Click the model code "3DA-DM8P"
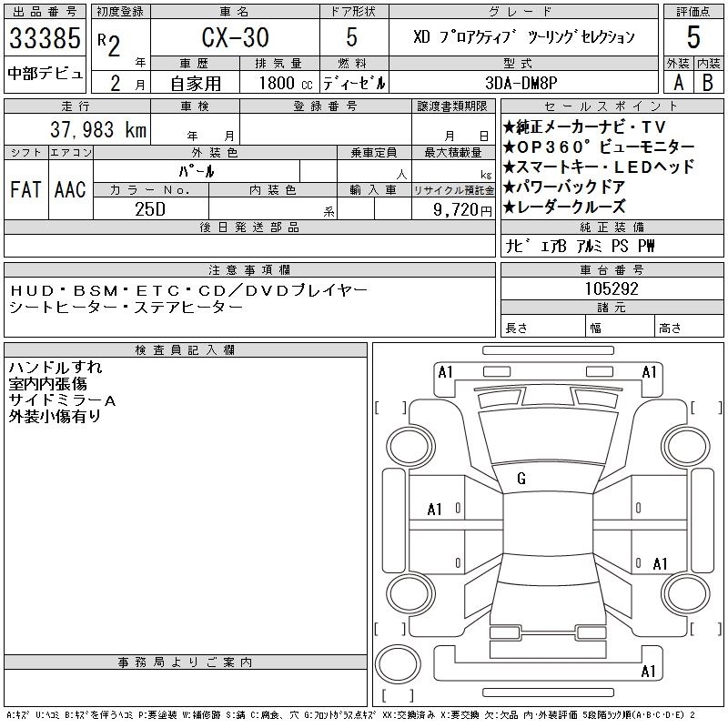This screenshot has width=728, height=728. point(521,83)
